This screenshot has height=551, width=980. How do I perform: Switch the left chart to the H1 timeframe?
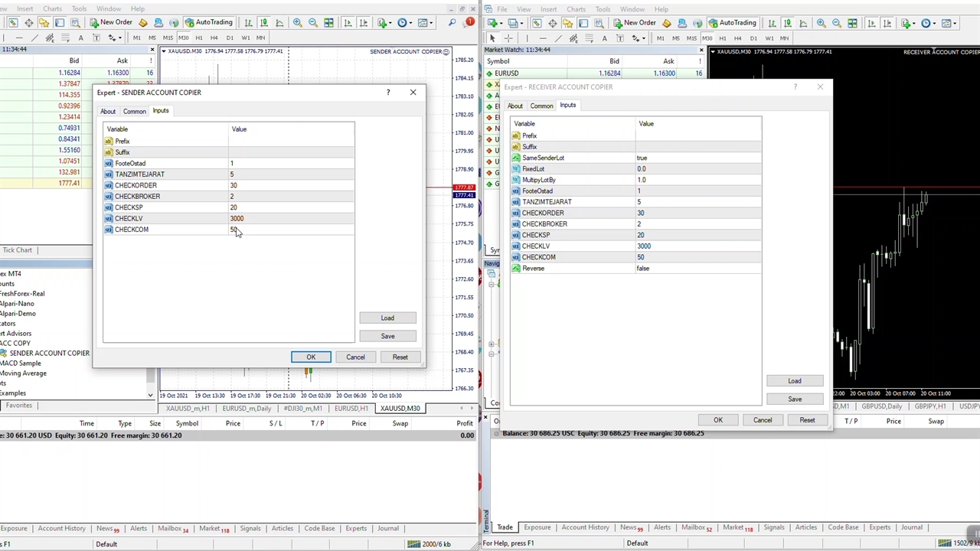198,37
